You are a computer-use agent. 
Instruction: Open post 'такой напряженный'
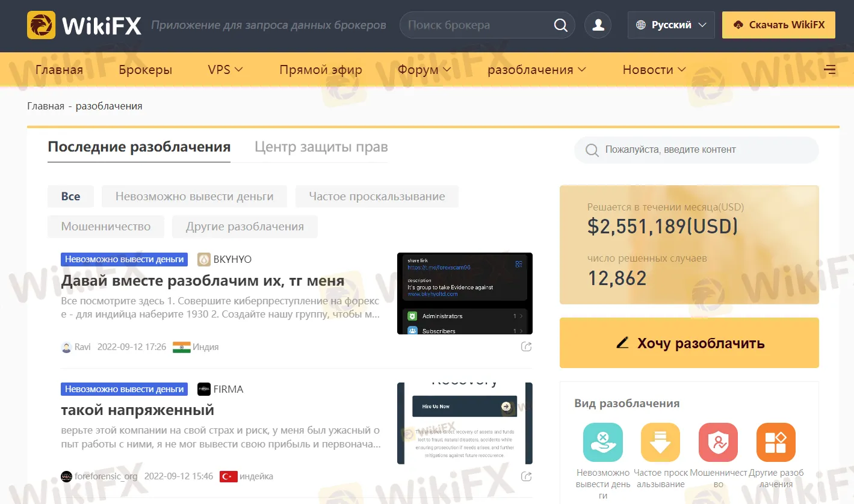click(138, 410)
